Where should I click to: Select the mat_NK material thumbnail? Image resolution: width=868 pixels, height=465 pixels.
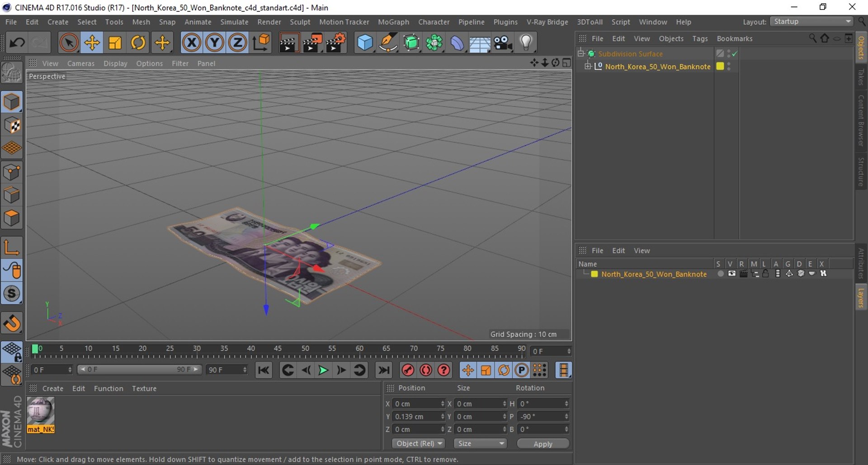41,415
